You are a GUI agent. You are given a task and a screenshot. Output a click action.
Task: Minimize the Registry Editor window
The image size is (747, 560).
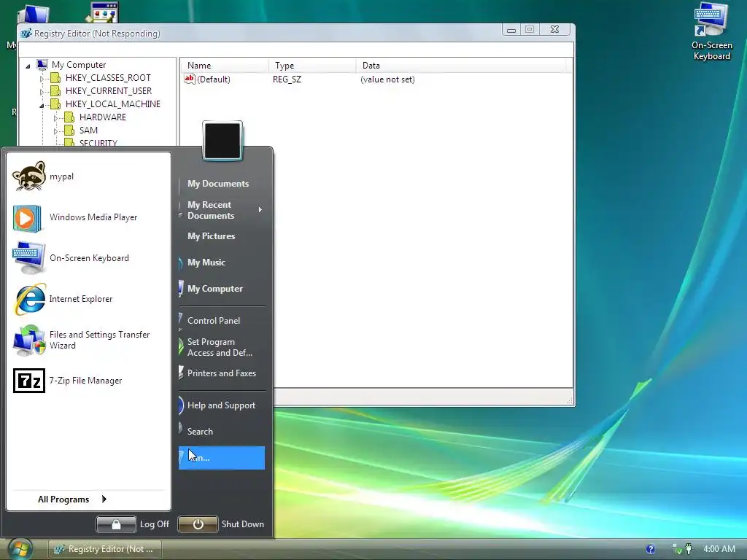point(511,30)
